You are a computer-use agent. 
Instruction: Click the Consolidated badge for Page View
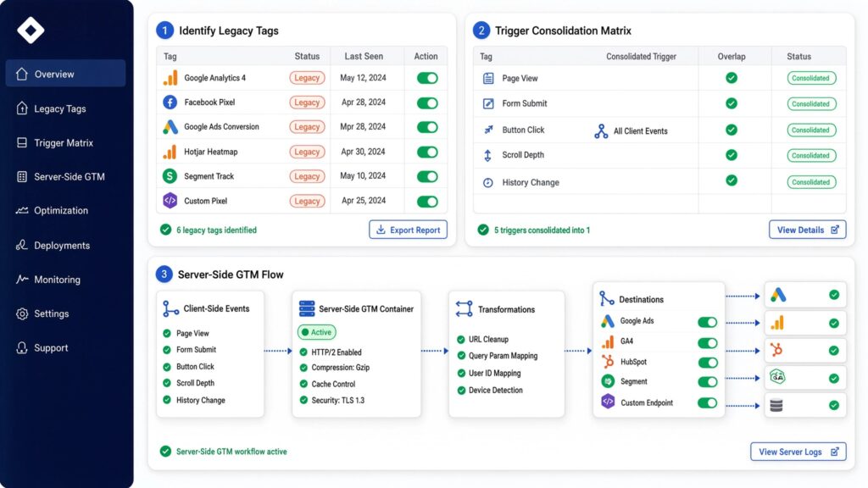pyautogui.click(x=811, y=78)
